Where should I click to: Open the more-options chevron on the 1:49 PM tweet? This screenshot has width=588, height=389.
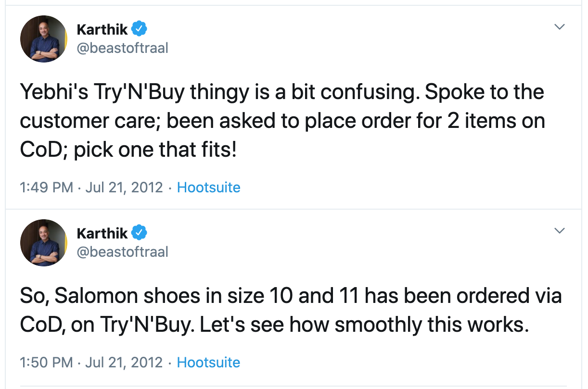click(x=559, y=27)
